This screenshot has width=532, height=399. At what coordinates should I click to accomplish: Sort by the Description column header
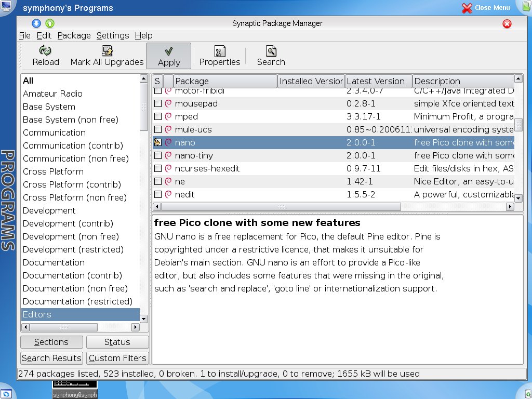pyautogui.click(x=463, y=81)
